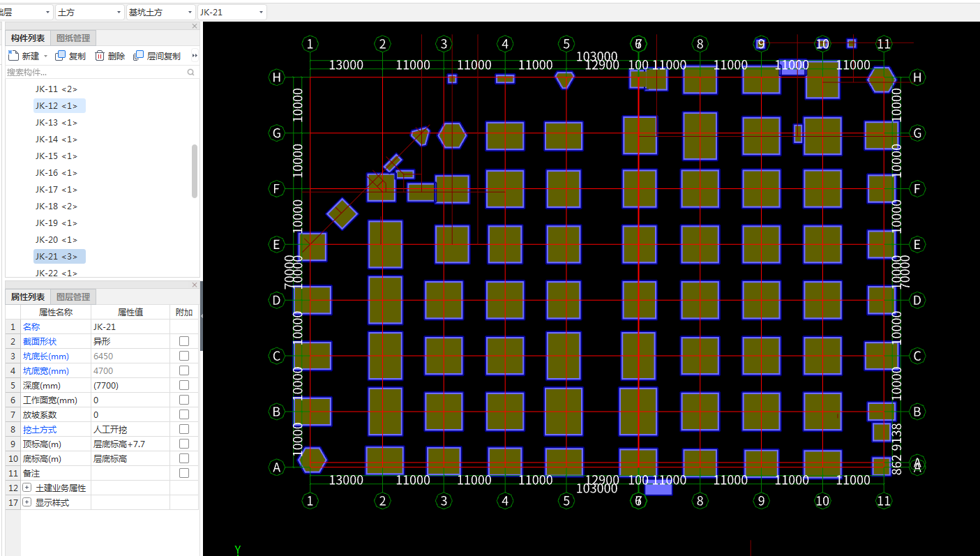980x556 pixels.
Task: Click the 名称 value cell JK-21
Action: [130, 327]
